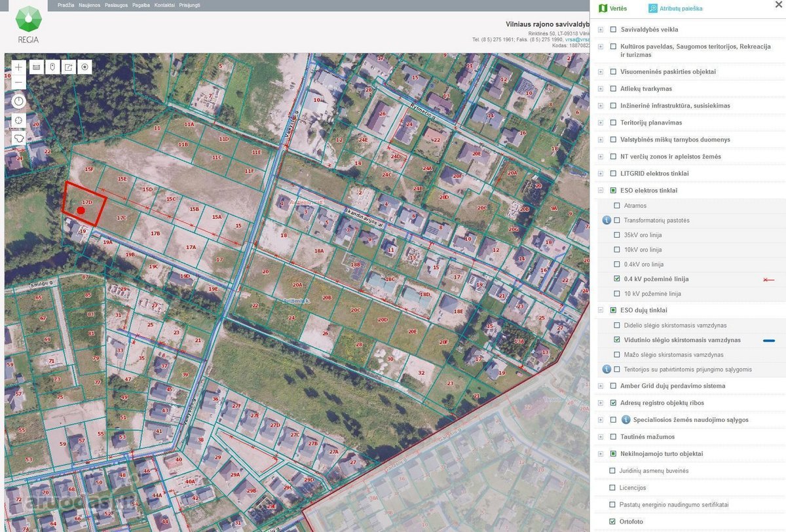Open the Naujienos menu item

coord(90,5)
